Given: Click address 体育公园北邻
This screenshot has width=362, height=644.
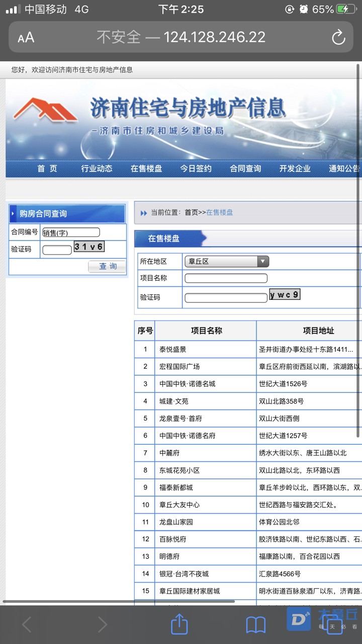Looking at the screenshot, I should [x=279, y=522].
